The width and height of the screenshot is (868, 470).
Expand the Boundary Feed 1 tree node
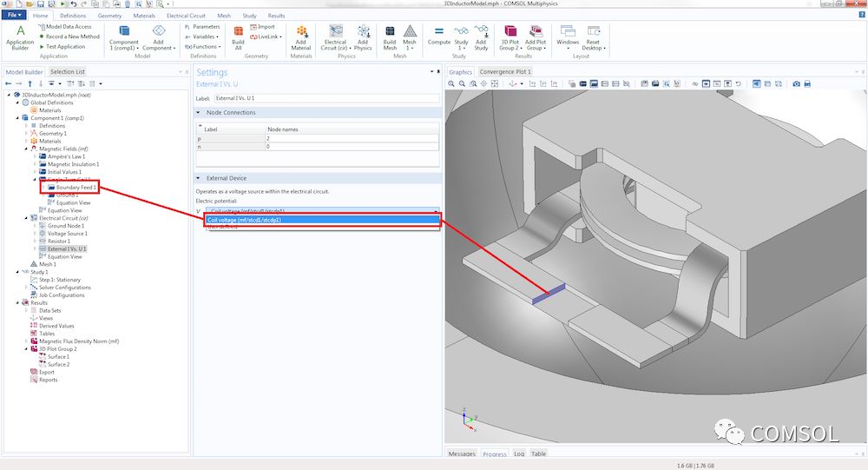43,188
